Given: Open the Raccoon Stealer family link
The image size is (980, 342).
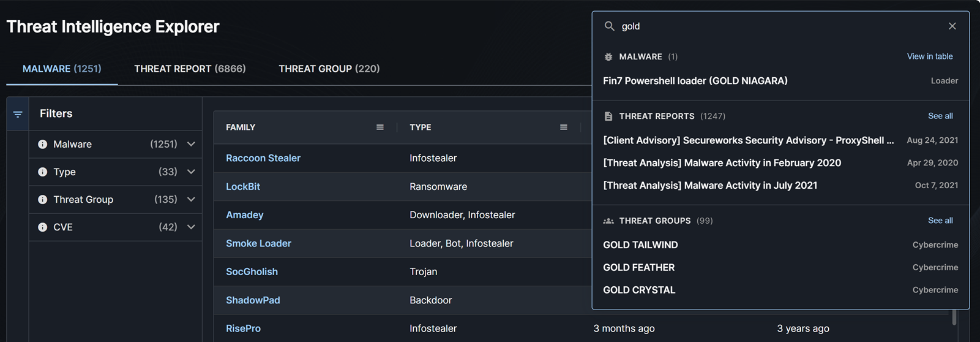Looking at the screenshot, I should coord(263,158).
